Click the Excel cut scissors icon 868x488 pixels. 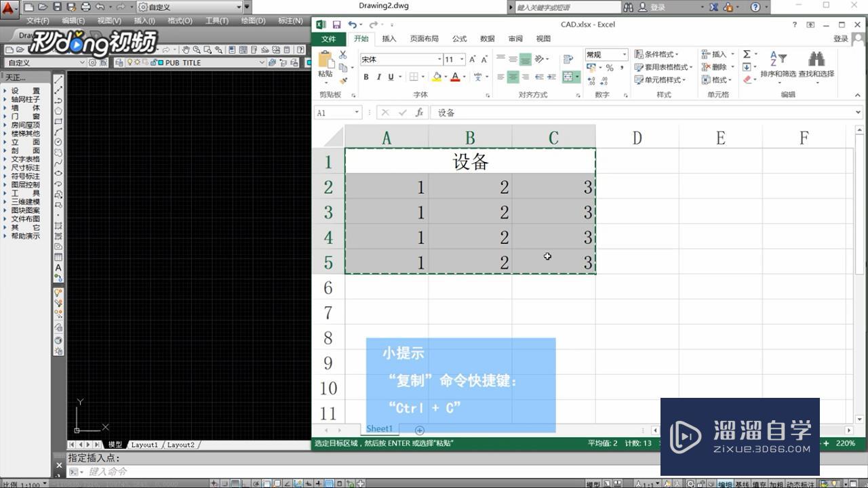pos(343,54)
